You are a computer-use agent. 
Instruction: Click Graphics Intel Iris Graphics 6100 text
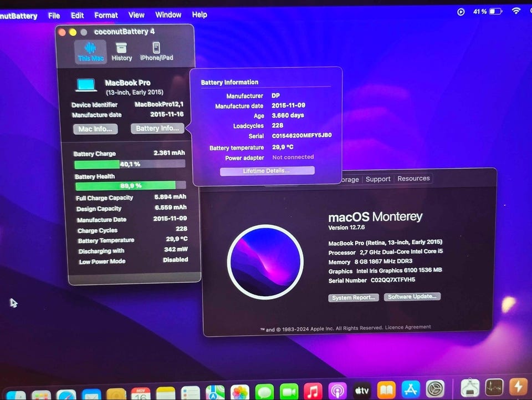tap(385, 271)
